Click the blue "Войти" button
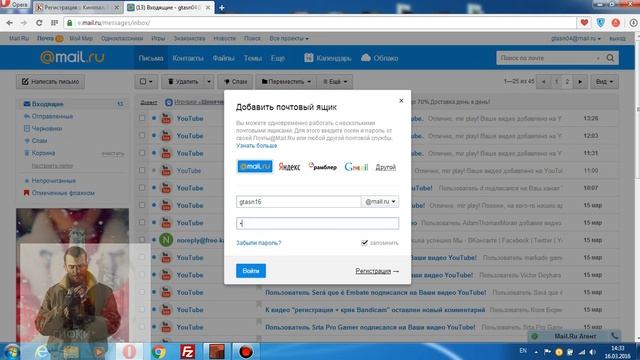Viewport: 640px width, 360px height. 251,271
